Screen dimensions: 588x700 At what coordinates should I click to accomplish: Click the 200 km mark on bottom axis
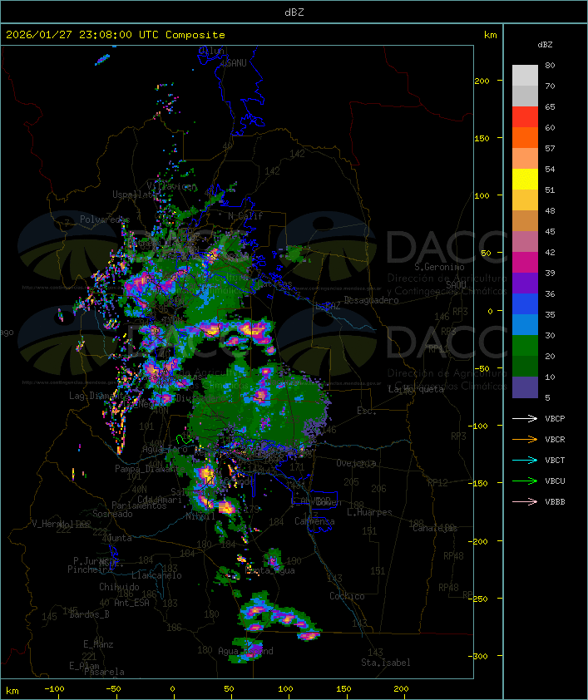pyautogui.click(x=401, y=689)
